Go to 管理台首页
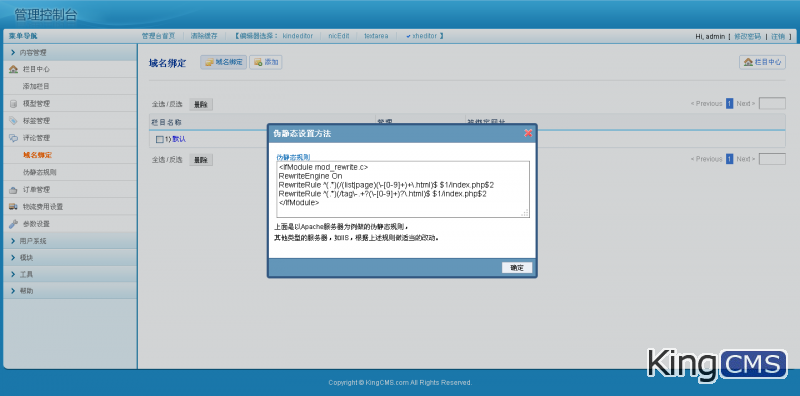Screen dimensions: 800x396 [158, 36]
